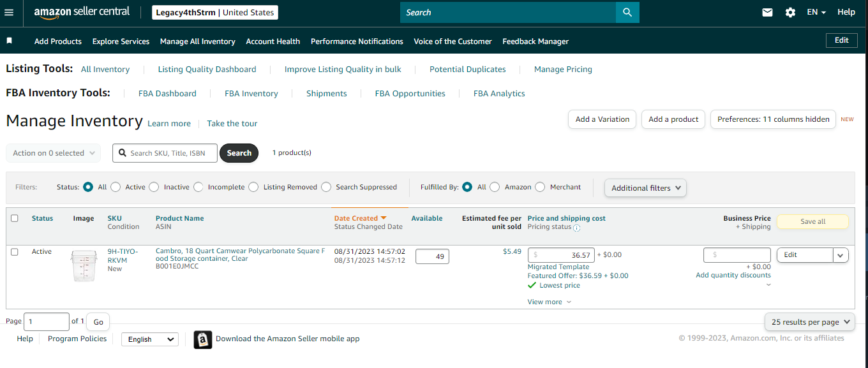Screen dimensions: 868x368
Task: Click the Amazon Seller mobile app icon
Action: tap(203, 339)
